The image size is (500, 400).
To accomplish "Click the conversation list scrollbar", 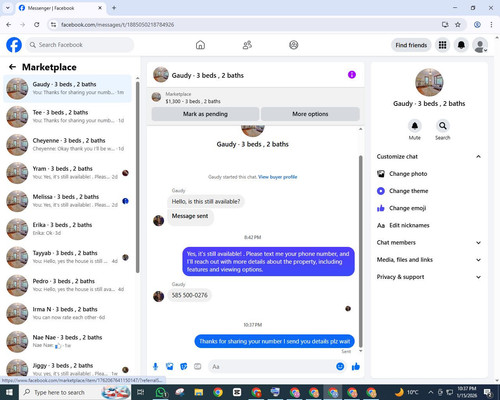I will 137,177.
